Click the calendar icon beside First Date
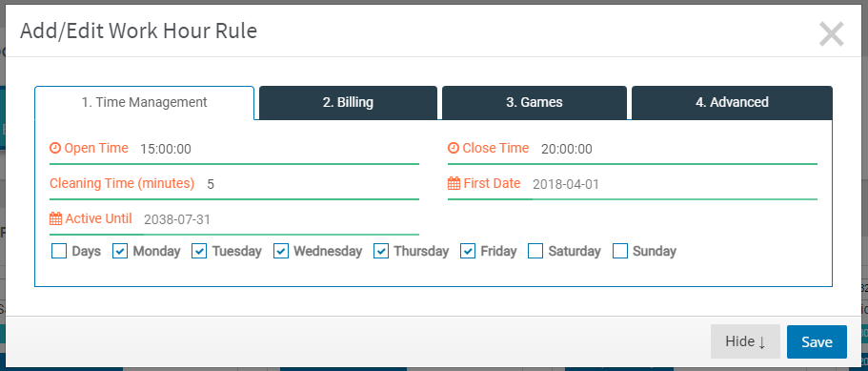Screen dimensions: 868x371 click(x=454, y=183)
